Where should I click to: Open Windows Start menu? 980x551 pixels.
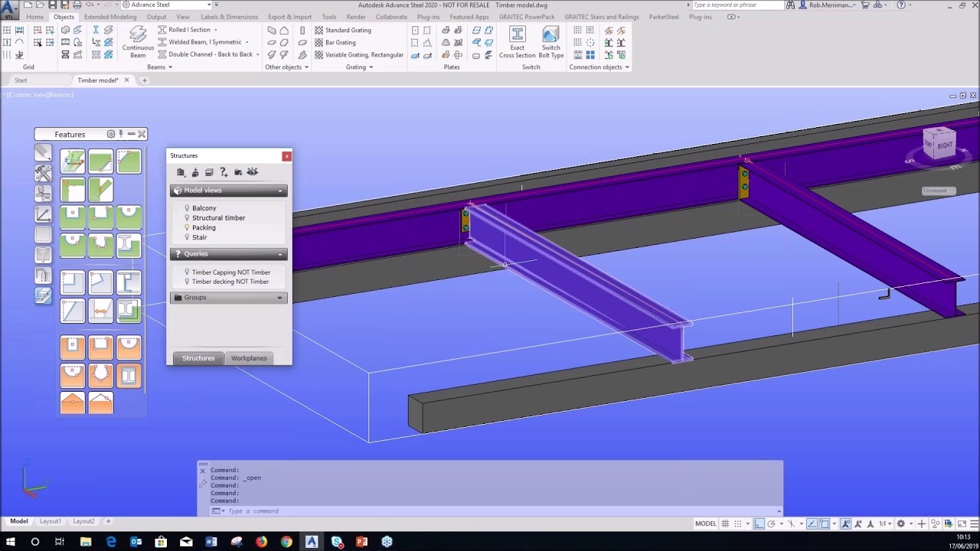[x=11, y=542]
